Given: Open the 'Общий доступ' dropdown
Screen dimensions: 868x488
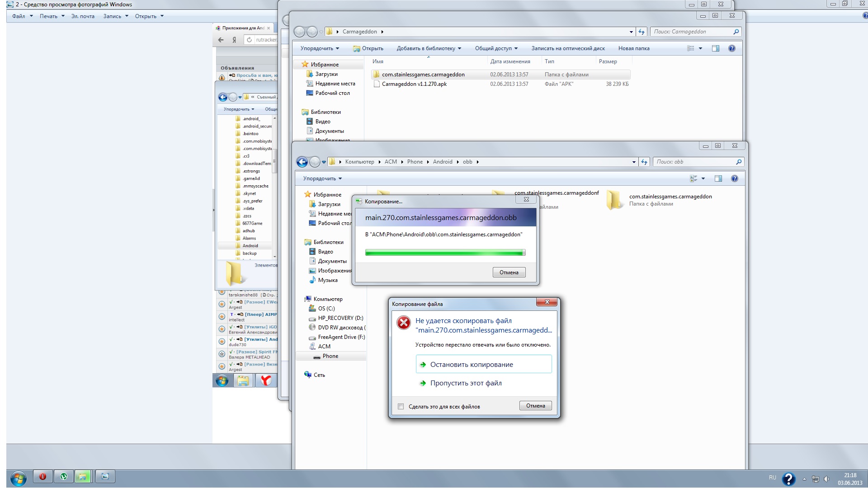Looking at the screenshot, I should (x=496, y=48).
